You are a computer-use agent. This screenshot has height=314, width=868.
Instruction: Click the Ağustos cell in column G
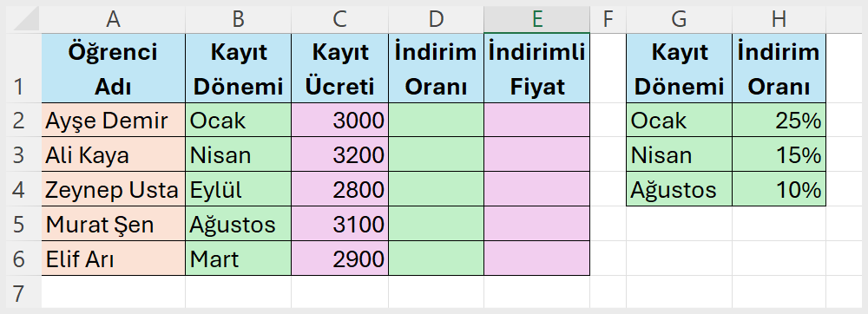(679, 189)
